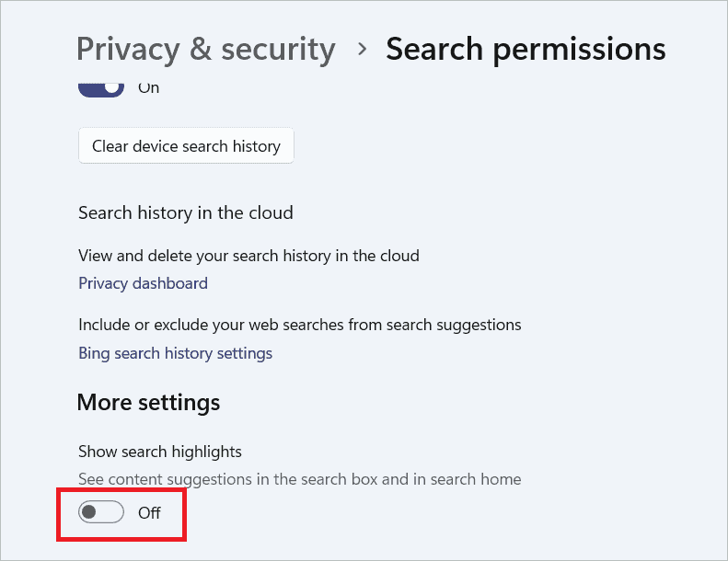The height and width of the screenshot is (561, 728).
Task: Click Include or exclude your web searches text
Action: pyautogui.click(x=299, y=325)
